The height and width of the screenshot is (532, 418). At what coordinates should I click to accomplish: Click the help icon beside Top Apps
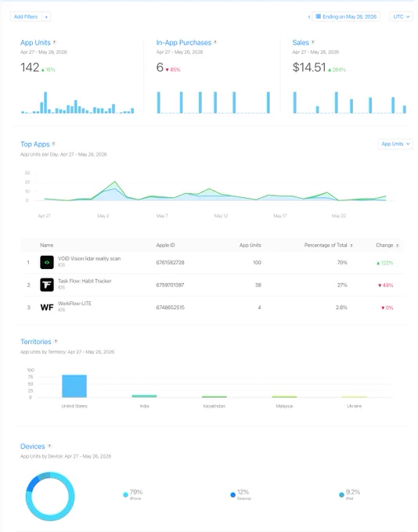pos(54,144)
